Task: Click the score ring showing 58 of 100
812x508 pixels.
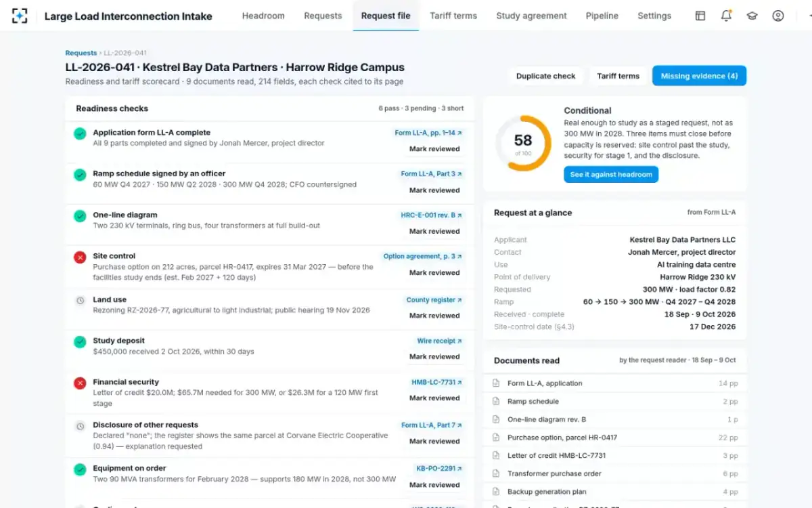Action: coord(523,143)
